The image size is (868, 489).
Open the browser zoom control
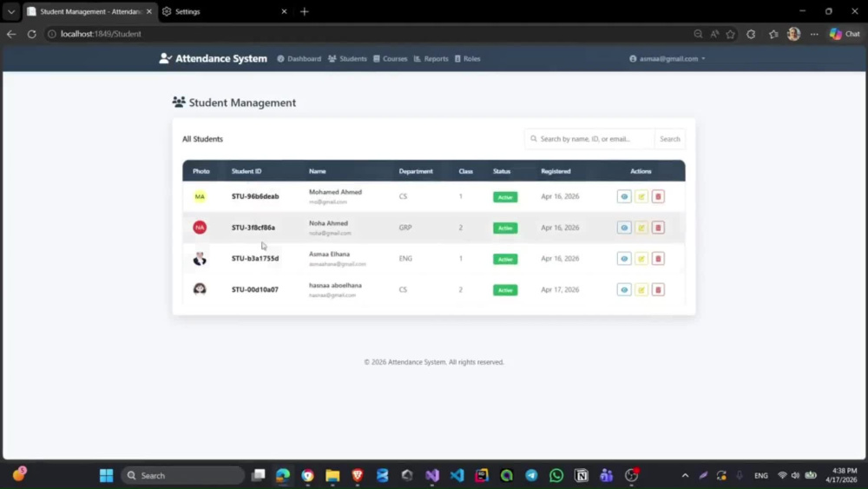coord(698,34)
